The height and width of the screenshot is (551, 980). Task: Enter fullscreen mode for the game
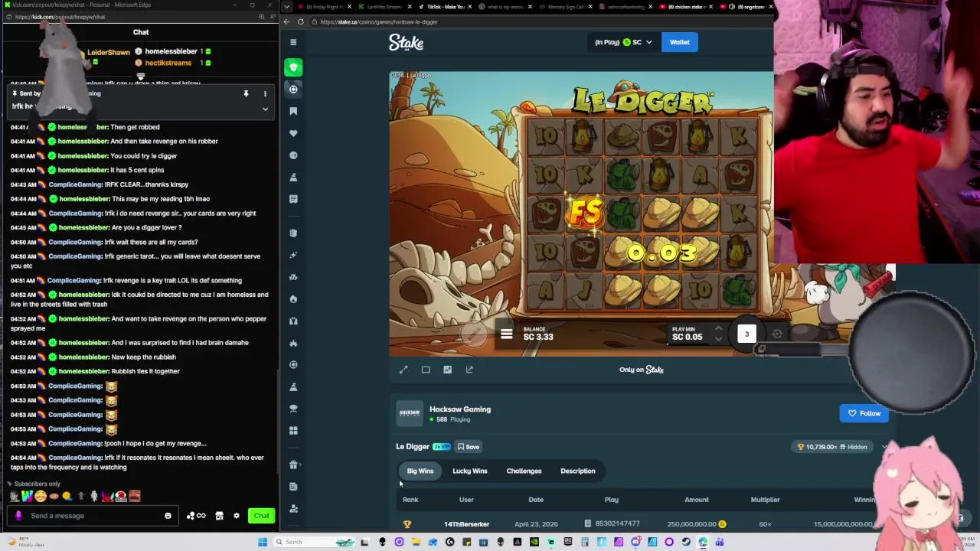(403, 370)
